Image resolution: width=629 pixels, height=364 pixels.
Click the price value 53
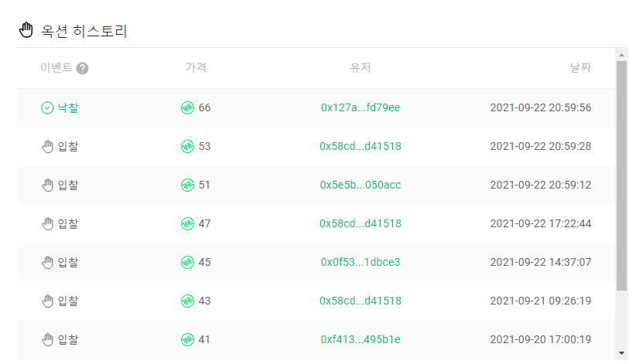click(x=204, y=146)
